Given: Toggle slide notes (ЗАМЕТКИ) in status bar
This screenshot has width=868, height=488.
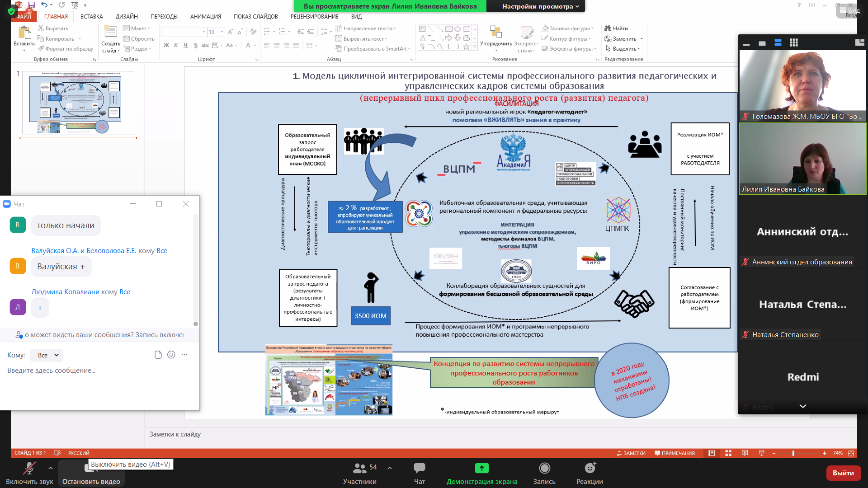Looking at the screenshot, I should [x=631, y=453].
